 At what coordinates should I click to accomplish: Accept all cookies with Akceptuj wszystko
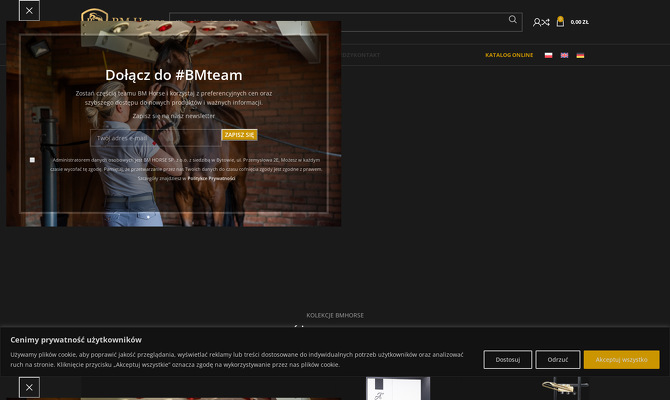pos(621,359)
